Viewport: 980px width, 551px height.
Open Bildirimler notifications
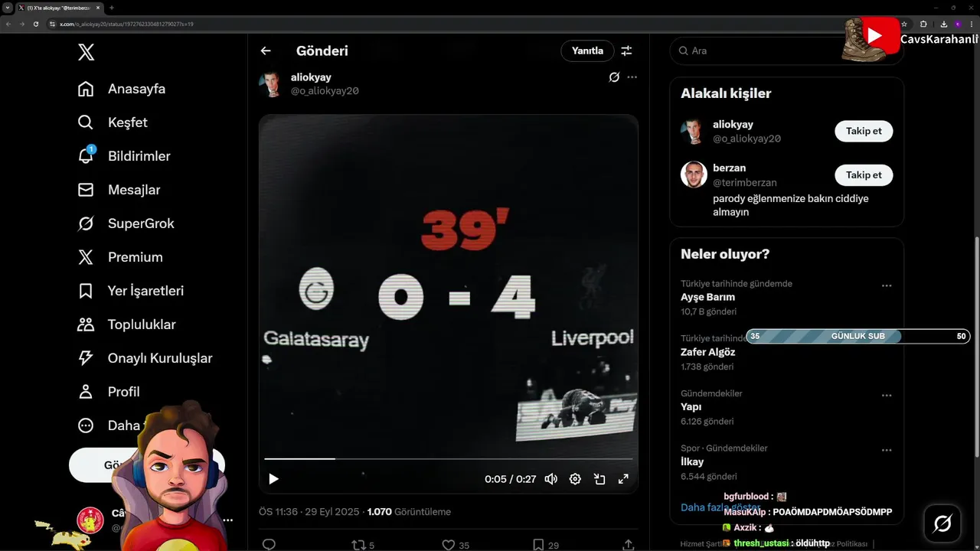coord(124,156)
